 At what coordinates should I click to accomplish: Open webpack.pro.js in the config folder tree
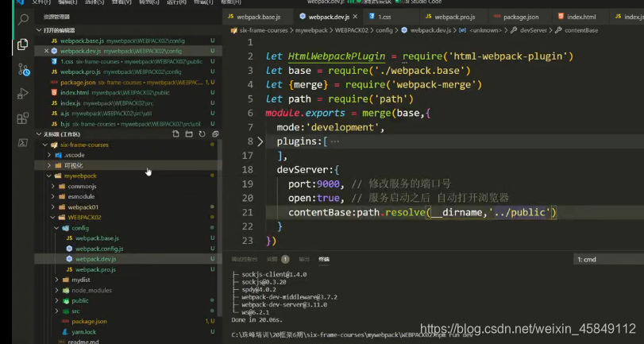(x=95, y=269)
